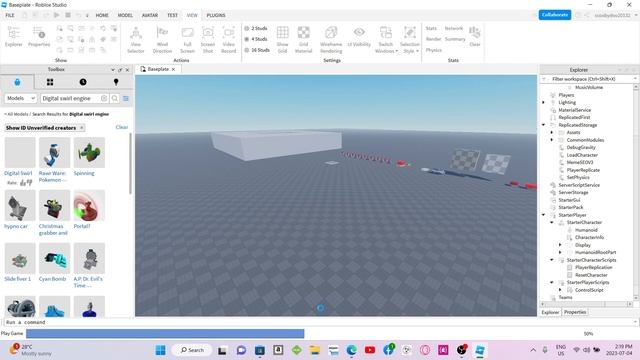The height and width of the screenshot is (360, 640).
Task: Click the Collaborate button
Action: [x=555, y=15]
